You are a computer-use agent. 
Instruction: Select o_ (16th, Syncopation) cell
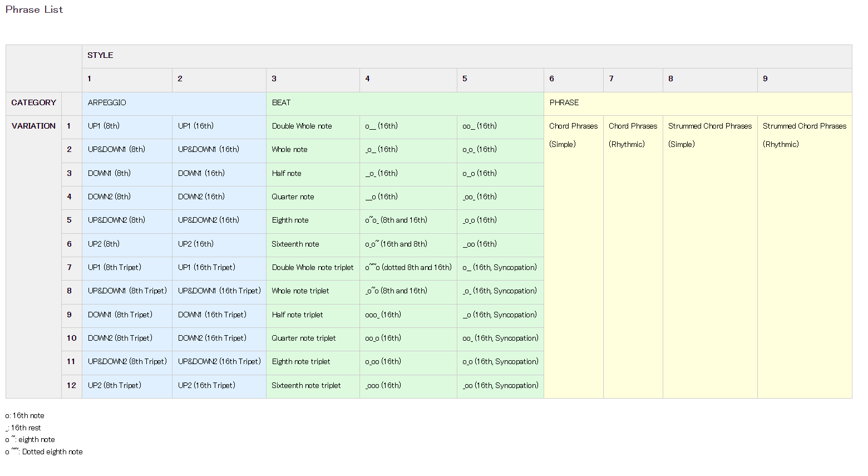click(x=500, y=268)
